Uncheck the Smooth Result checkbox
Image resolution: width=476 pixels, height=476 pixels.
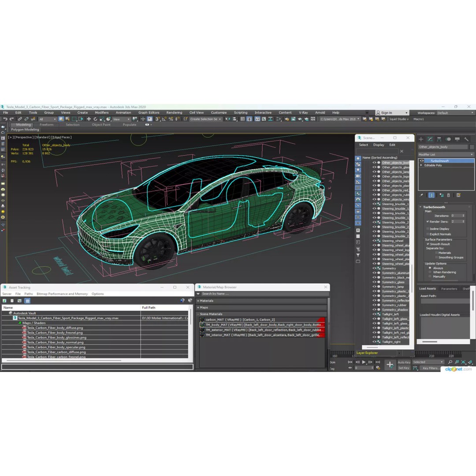[428, 244]
